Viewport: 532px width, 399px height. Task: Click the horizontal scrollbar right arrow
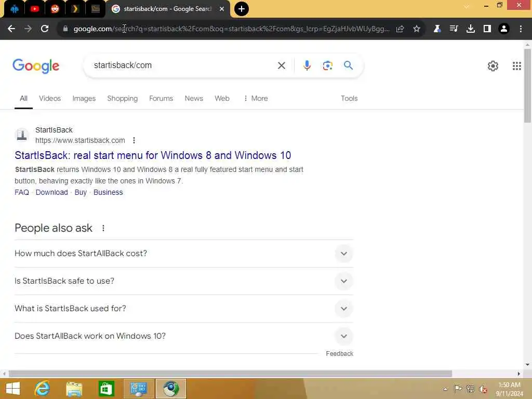pyautogui.click(x=518, y=374)
